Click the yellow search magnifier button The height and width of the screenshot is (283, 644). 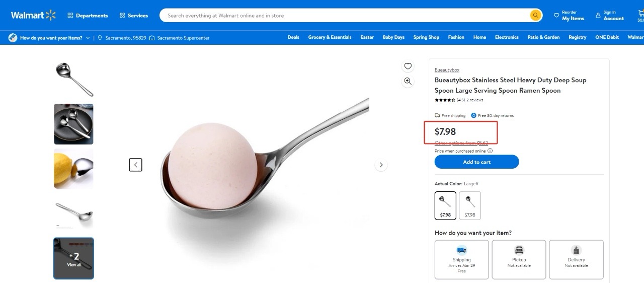tap(535, 16)
